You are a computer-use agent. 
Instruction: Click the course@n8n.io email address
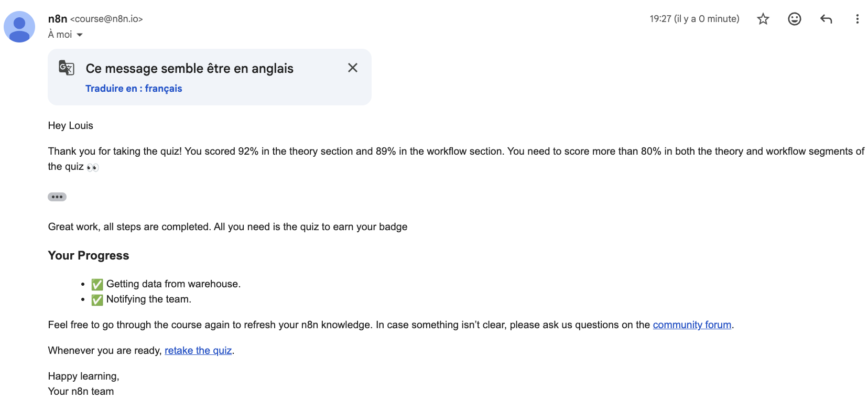[x=107, y=19]
